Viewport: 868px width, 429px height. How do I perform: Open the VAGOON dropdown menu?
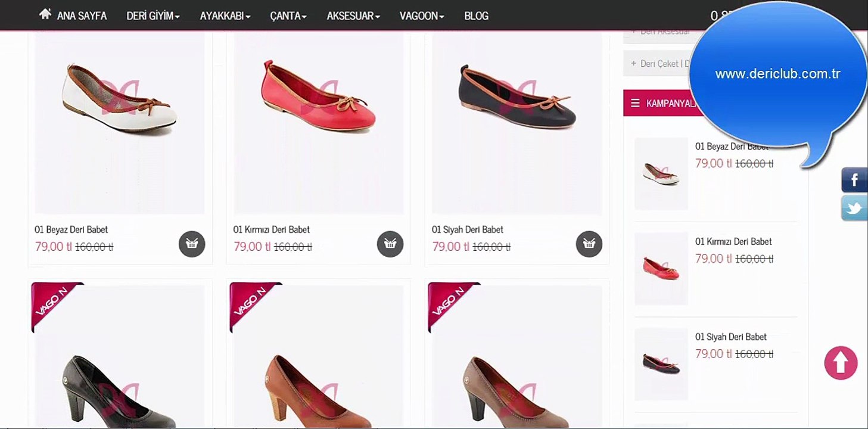(422, 16)
